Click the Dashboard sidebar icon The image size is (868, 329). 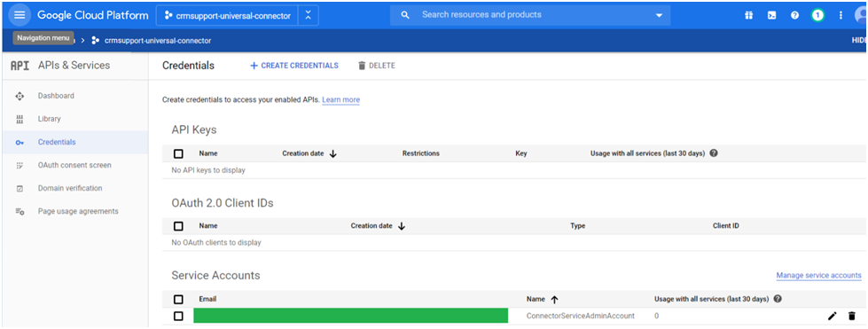pyautogui.click(x=20, y=96)
